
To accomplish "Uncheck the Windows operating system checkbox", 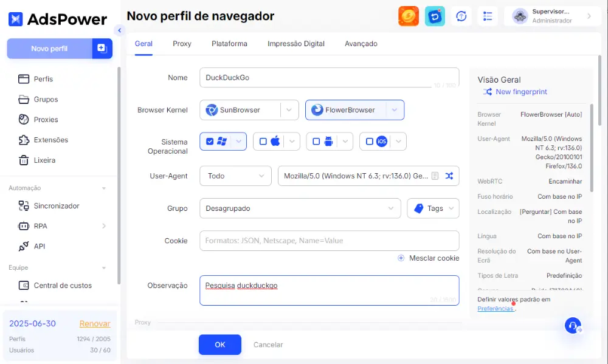I will point(210,142).
